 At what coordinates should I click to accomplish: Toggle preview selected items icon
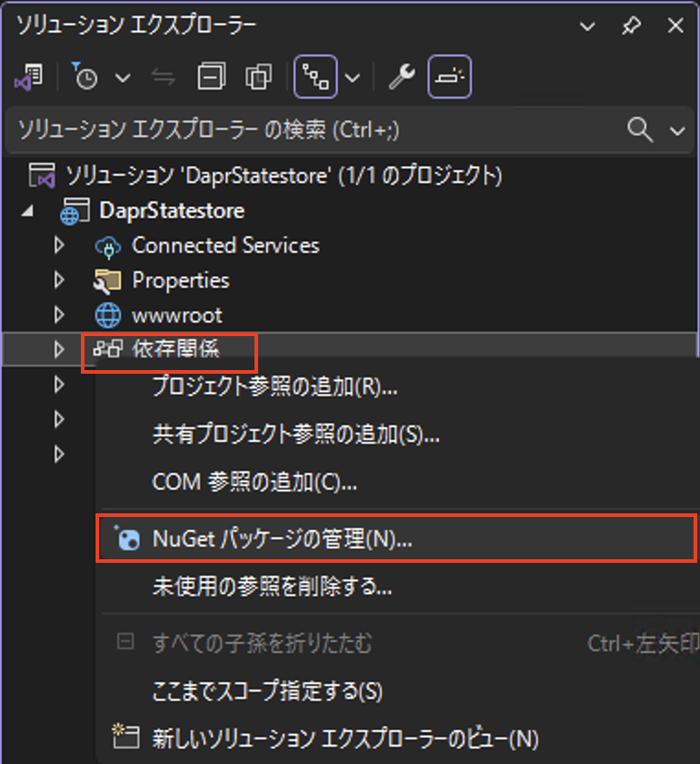[x=449, y=76]
